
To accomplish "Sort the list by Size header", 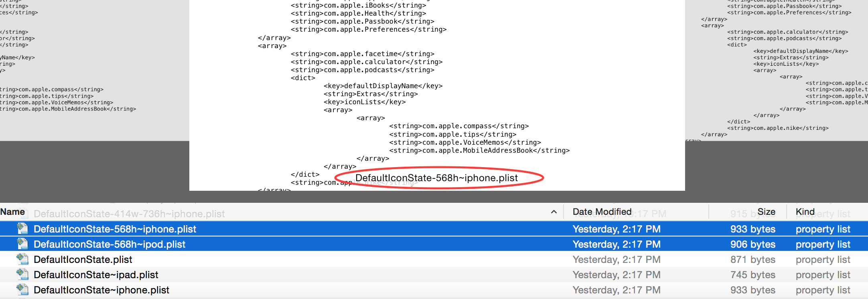I will [766, 212].
